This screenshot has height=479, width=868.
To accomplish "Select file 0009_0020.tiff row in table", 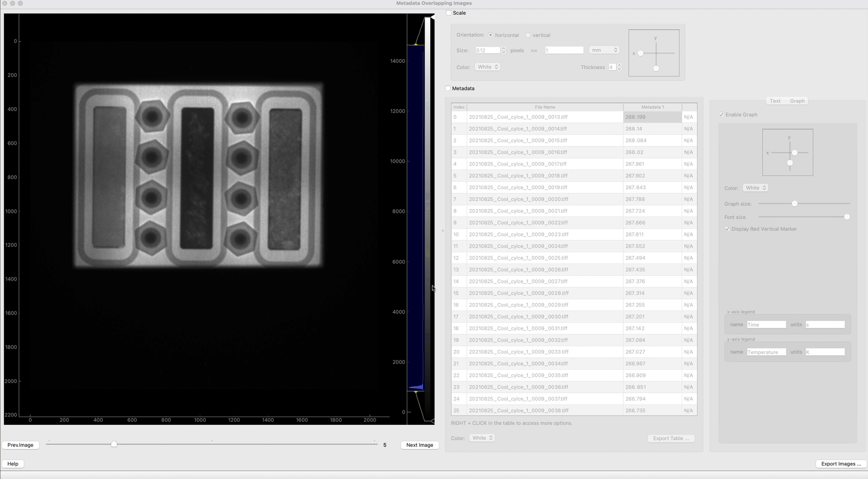I will [x=518, y=199].
